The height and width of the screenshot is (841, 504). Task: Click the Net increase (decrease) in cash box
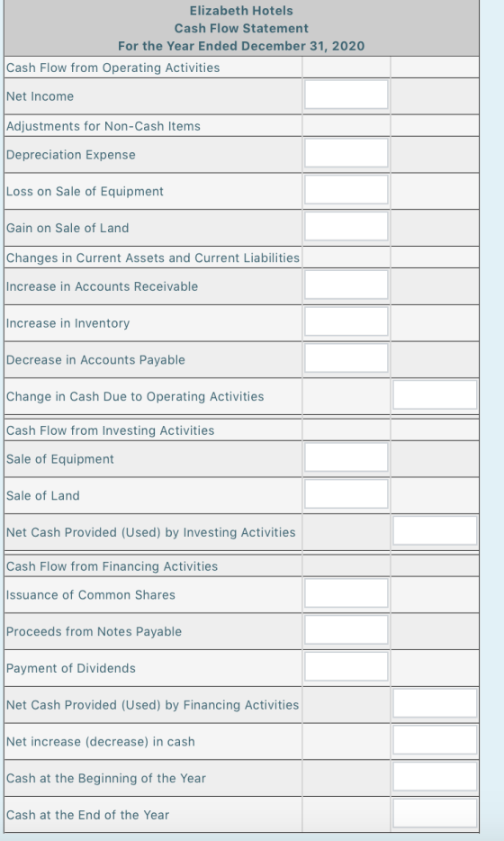tap(435, 739)
